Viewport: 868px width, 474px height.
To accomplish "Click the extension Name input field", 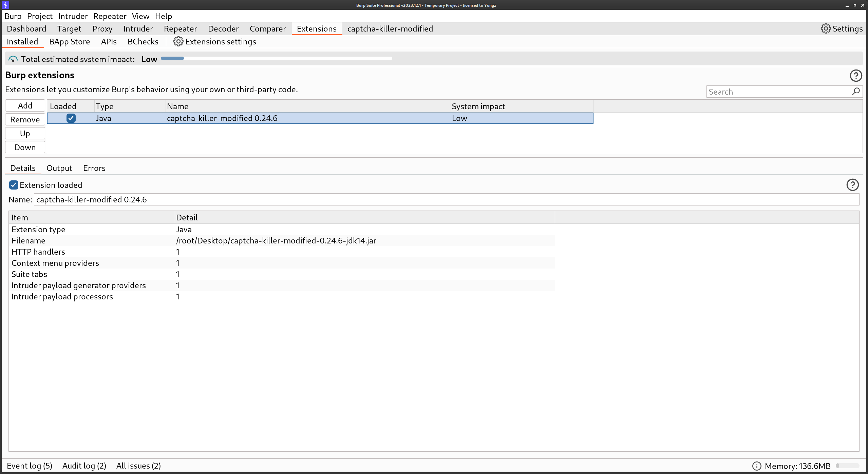I will point(447,199).
